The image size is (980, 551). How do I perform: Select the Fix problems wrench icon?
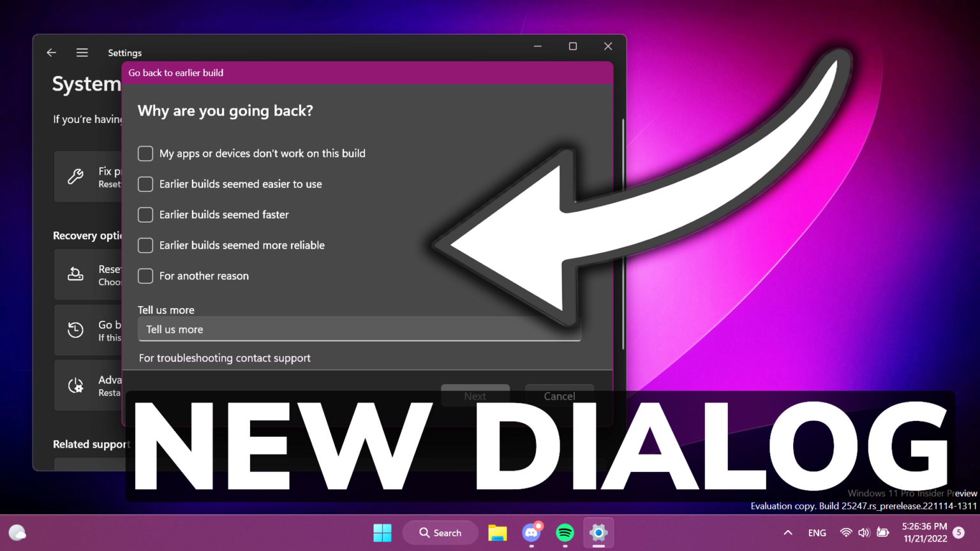76,176
